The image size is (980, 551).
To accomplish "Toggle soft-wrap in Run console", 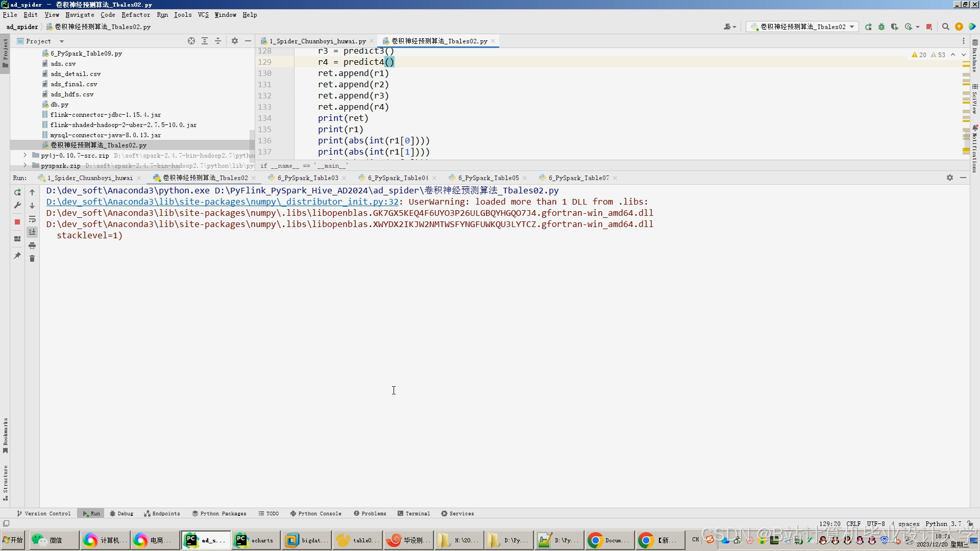I will pos(32,219).
